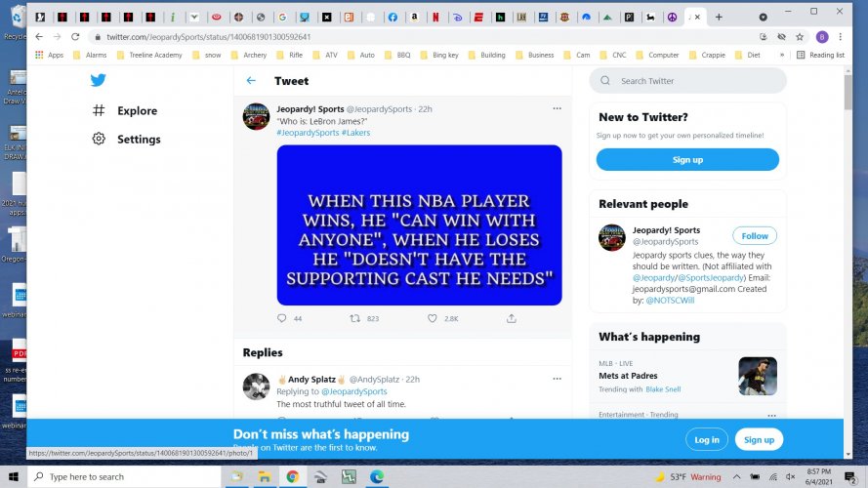Open #Lakers hashtag link
The image size is (868, 488).
point(356,133)
